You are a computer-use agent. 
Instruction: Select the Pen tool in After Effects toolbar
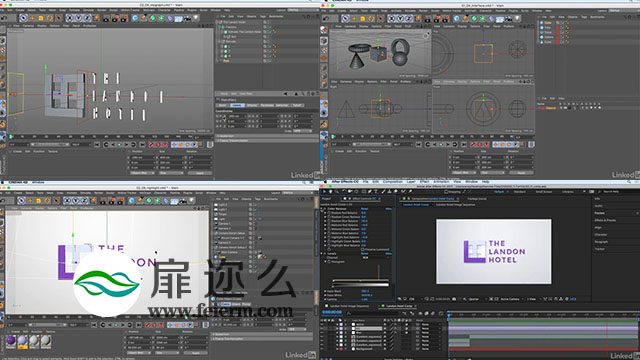coord(369,191)
